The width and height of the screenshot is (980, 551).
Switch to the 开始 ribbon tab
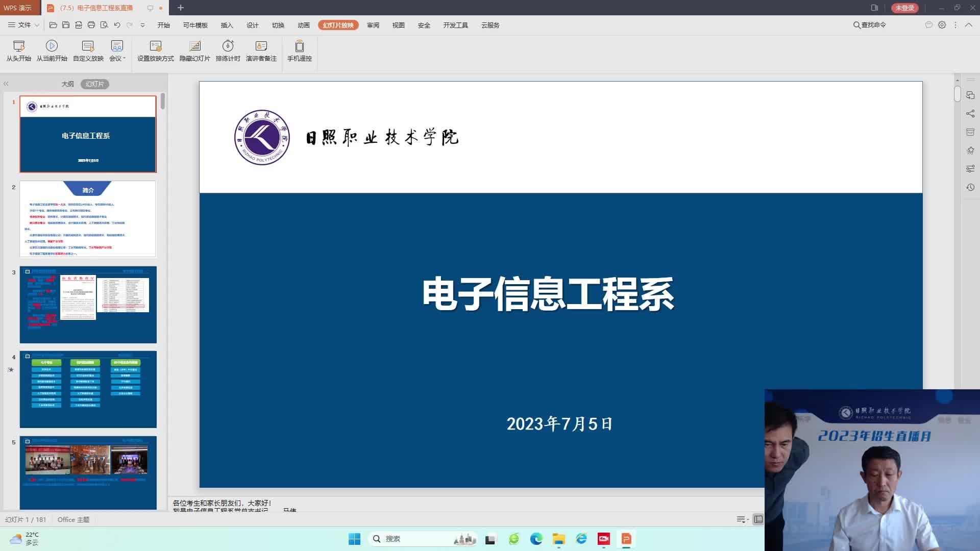click(x=164, y=25)
